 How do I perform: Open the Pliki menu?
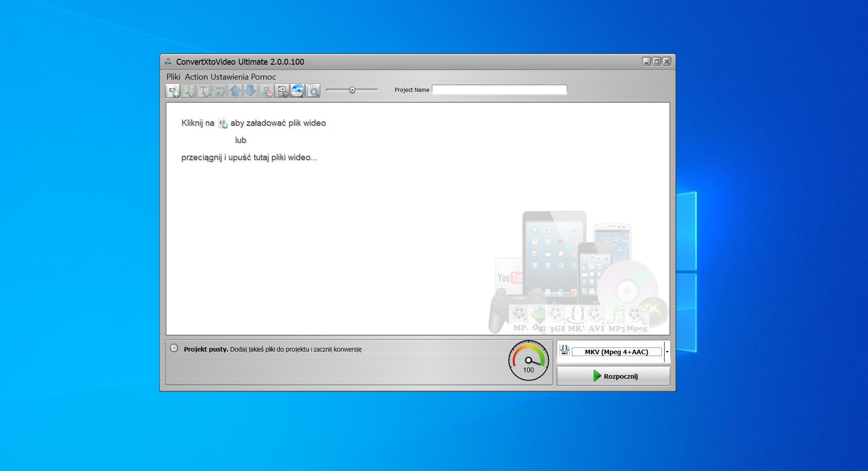point(173,77)
